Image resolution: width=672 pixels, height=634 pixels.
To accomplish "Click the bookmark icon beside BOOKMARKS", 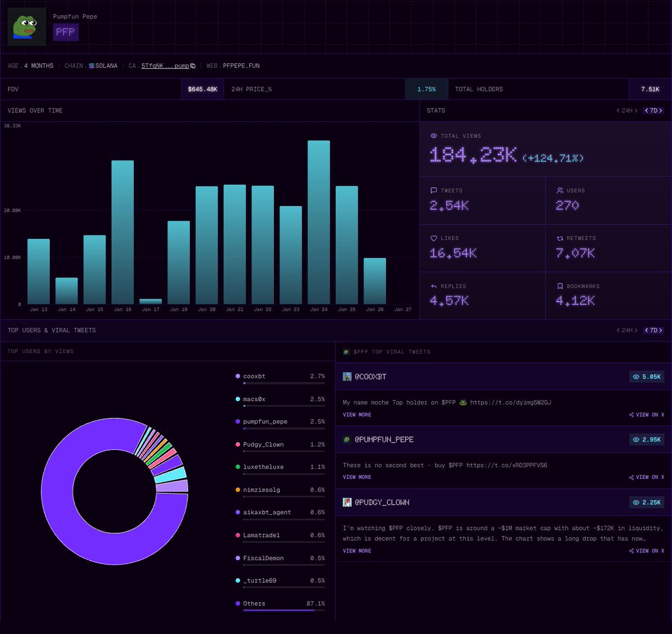I will tap(560, 286).
